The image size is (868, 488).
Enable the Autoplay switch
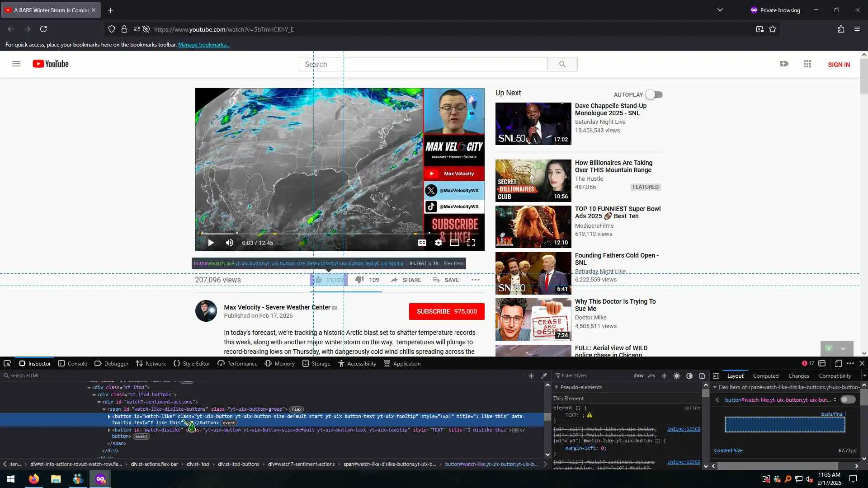[654, 95]
